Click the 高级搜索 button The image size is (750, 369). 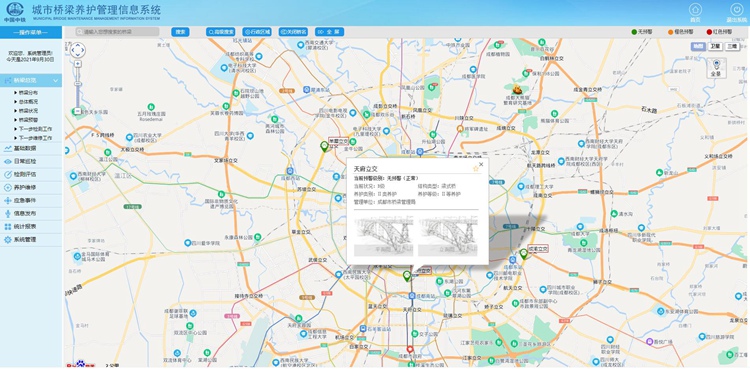coord(221,32)
